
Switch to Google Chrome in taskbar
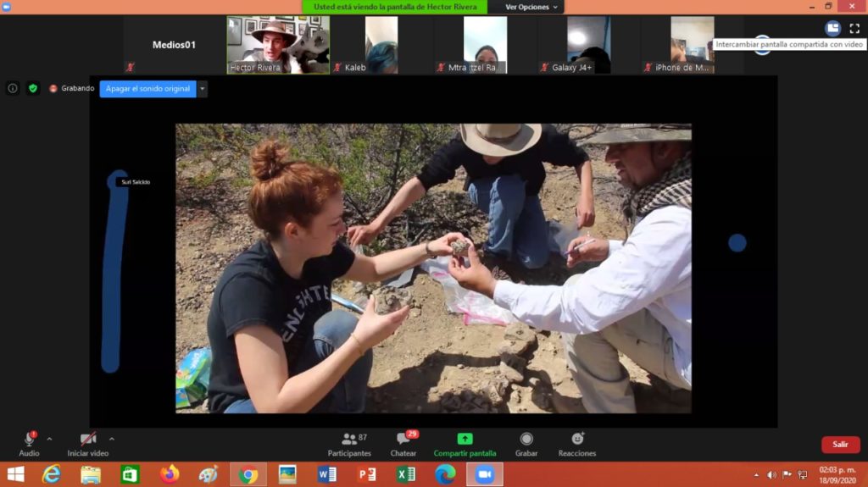[x=248, y=475]
